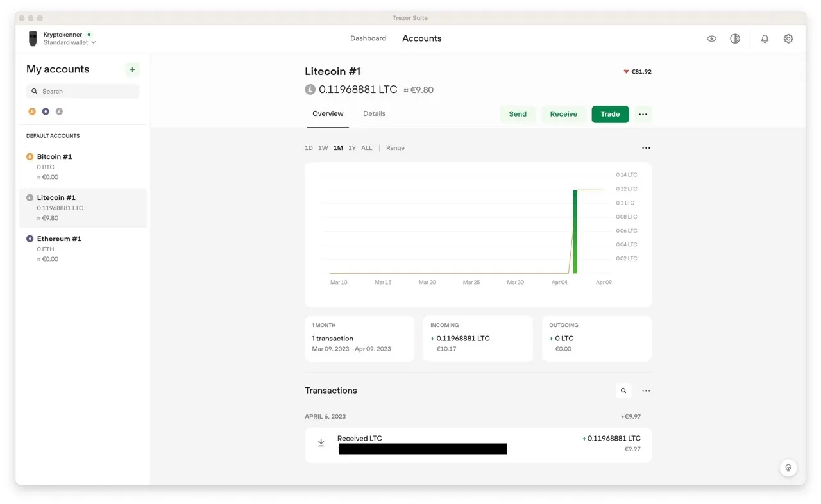Screen dimensions: 821x504
Task: Filter accounts by Ethereum coin icon
Action: (x=46, y=112)
